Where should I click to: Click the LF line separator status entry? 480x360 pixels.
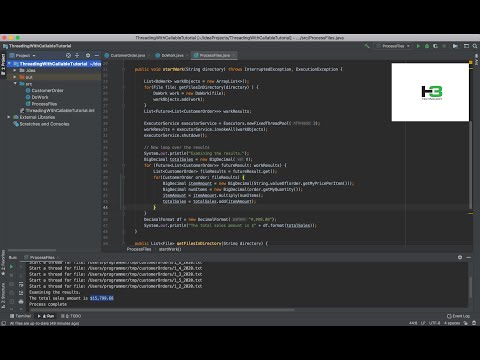(x=423, y=323)
